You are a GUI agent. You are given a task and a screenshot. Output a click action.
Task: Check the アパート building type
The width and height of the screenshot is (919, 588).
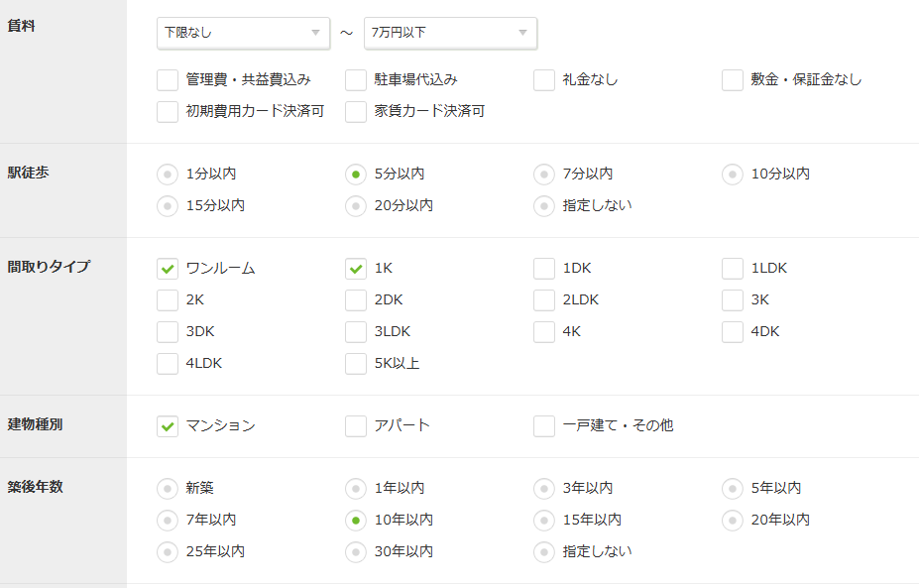(x=356, y=426)
